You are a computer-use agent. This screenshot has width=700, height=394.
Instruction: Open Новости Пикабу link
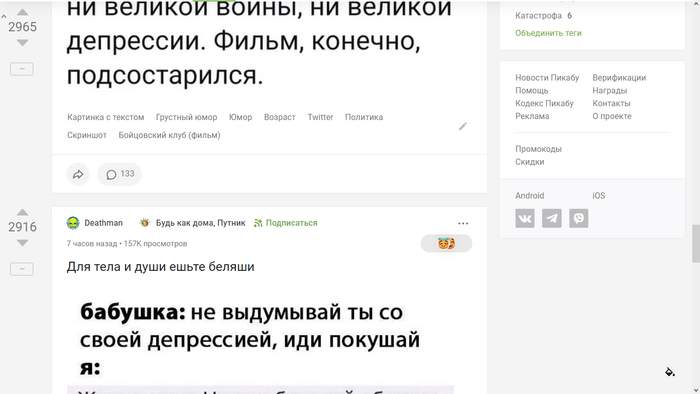pyautogui.click(x=547, y=78)
